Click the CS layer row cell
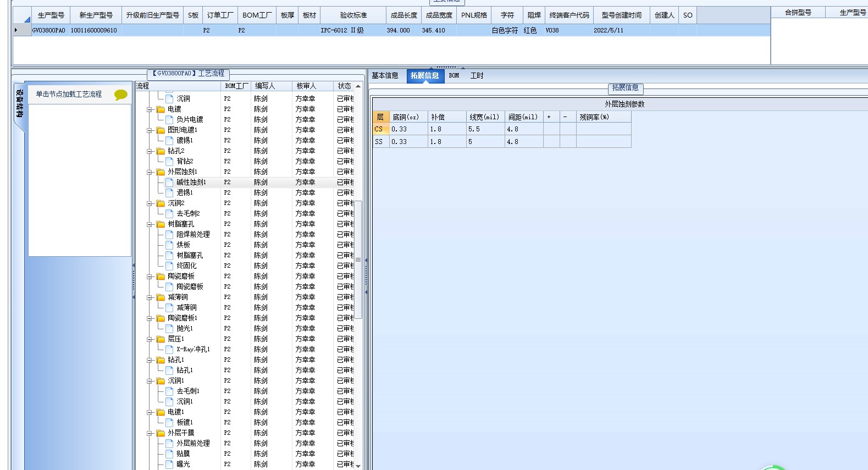Image resolution: width=868 pixels, height=470 pixels. [380, 129]
